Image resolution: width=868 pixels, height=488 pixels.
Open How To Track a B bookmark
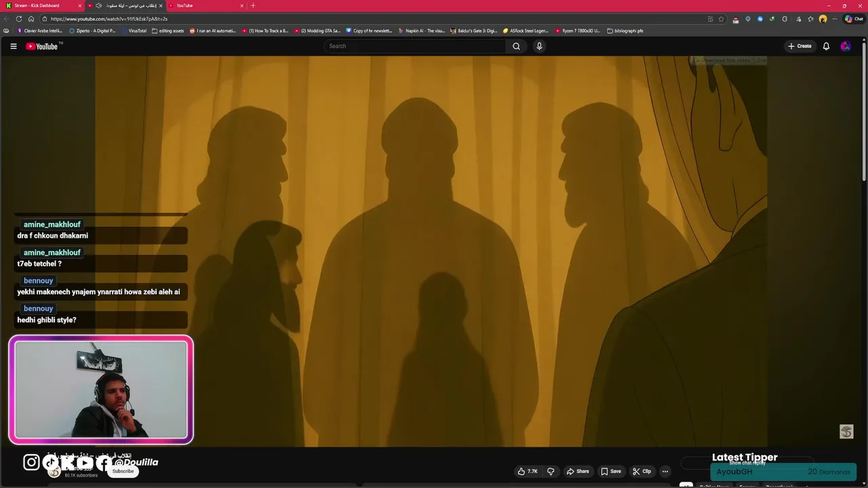(x=265, y=30)
